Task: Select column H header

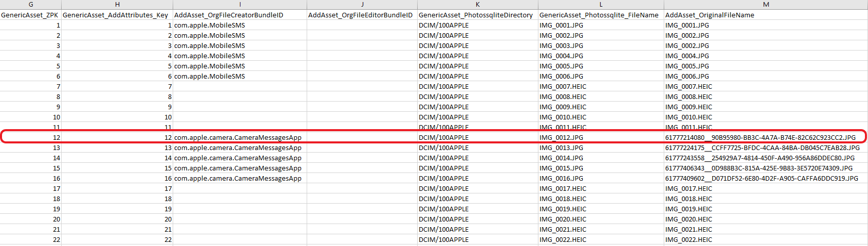Action: coord(117,5)
